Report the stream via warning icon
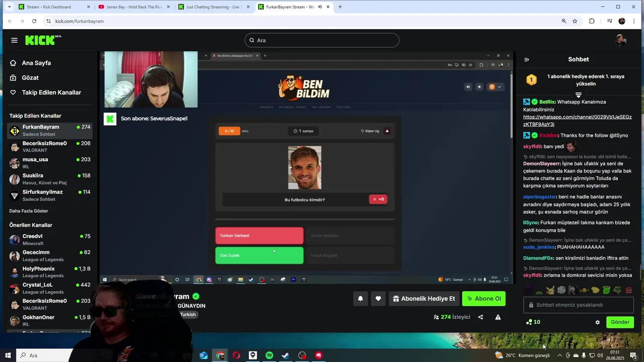Image resolution: width=644 pixels, height=362 pixels. tap(498, 317)
